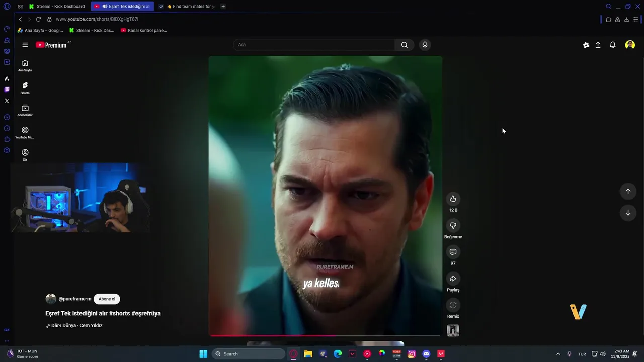Focus the YouTube Ara search field
This screenshot has height=362, width=644.
(x=314, y=45)
